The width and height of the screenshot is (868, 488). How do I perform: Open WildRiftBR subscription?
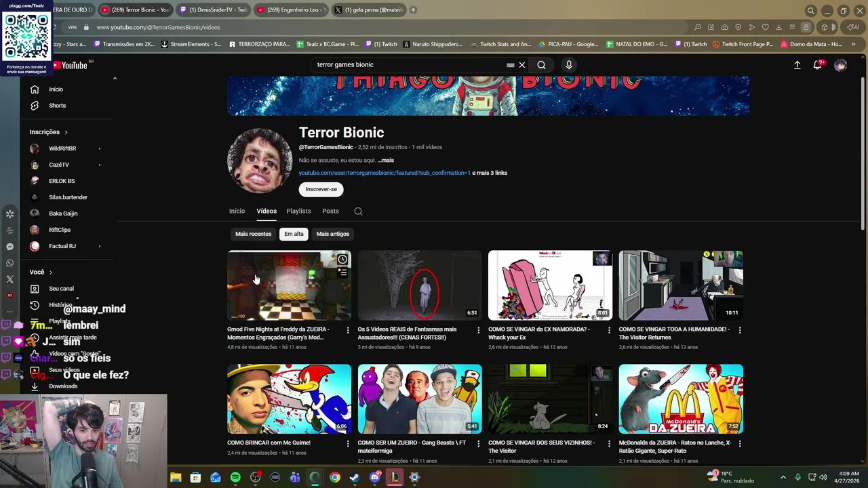click(x=62, y=148)
